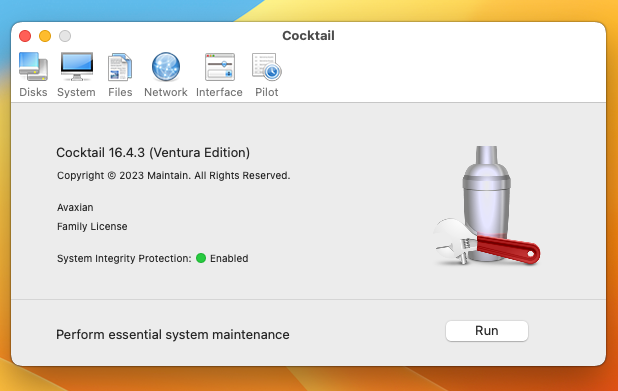Select the Avaxian licensee name

click(x=75, y=207)
